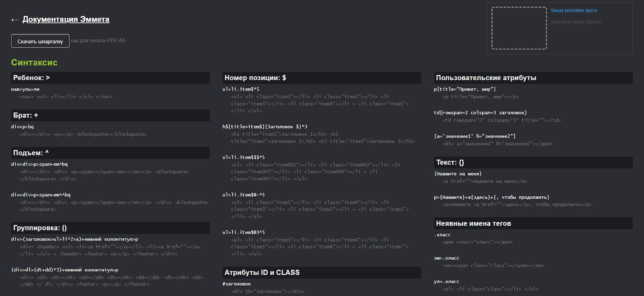Open the Ваша реклама здесь link
Viewport: 644px width, 296px height.
[574, 10]
